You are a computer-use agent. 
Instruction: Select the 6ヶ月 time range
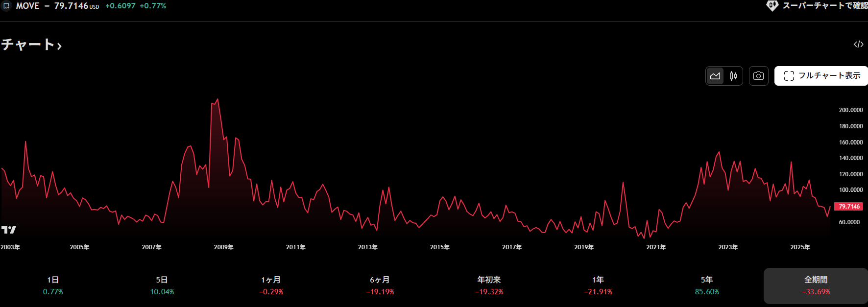click(380, 285)
